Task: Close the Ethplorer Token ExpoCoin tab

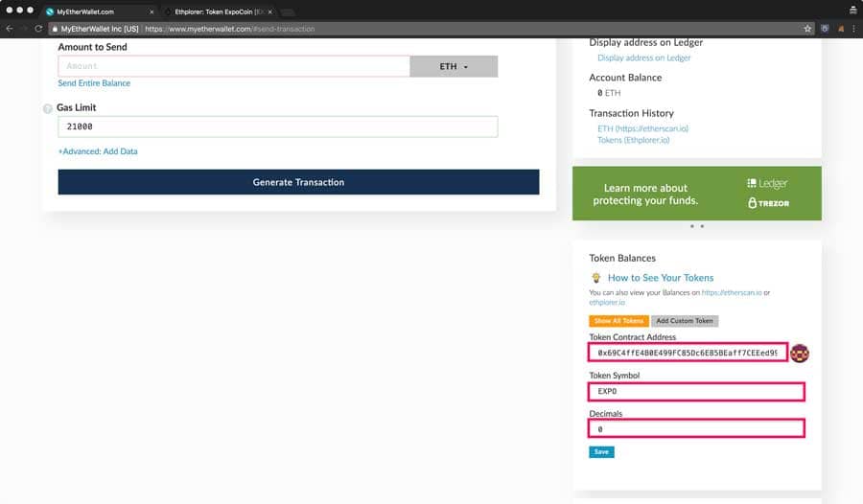Action: point(270,11)
